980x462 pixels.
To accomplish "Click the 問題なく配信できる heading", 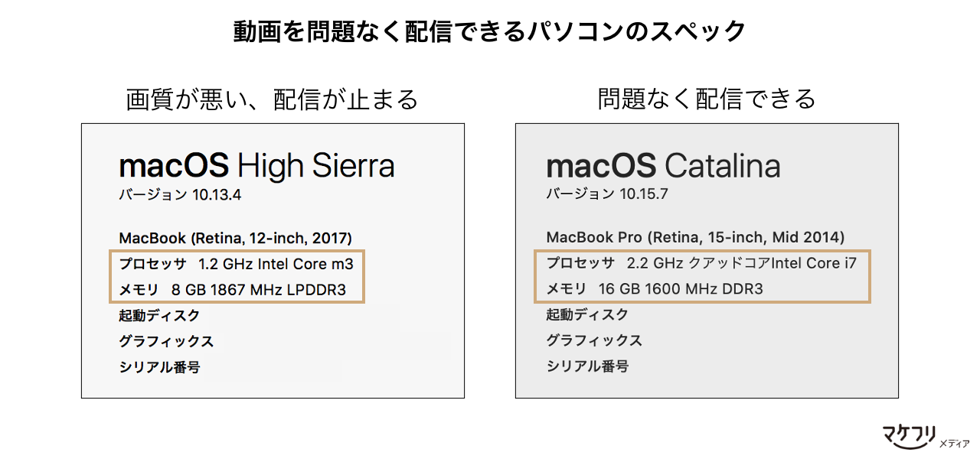I will tap(707, 99).
